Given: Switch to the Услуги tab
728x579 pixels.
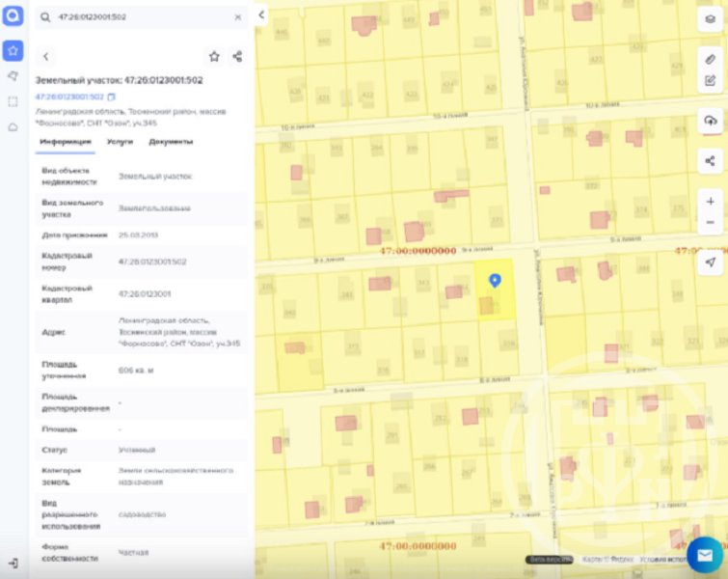Looking at the screenshot, I should point(121,142).
